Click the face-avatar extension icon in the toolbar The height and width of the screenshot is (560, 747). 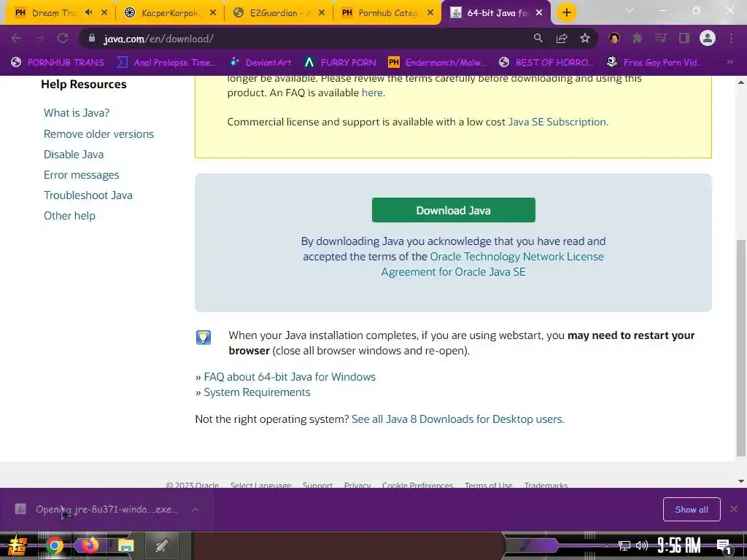point(614,38)
